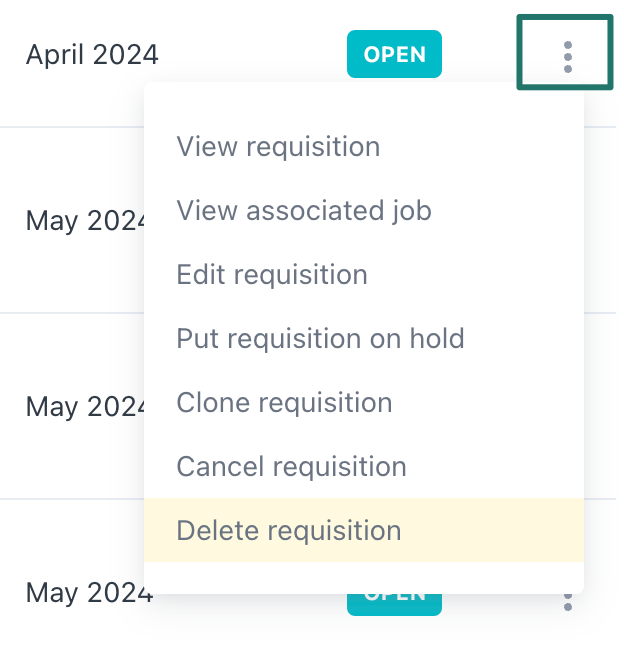Choose View requisition from the menu

[278, 147]
